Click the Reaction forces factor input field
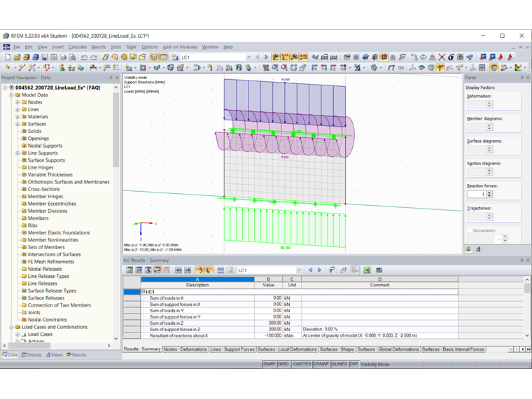 tap(477, 194)
